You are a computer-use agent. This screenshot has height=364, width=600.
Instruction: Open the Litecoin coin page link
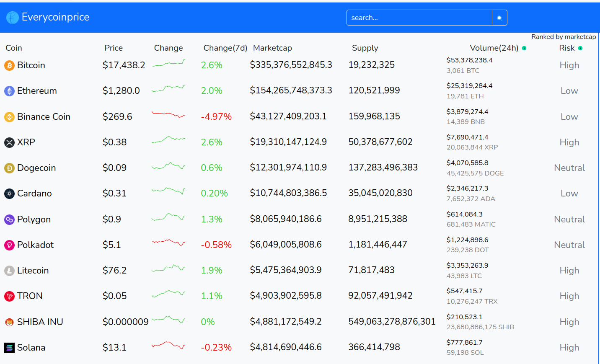(33, 271)
